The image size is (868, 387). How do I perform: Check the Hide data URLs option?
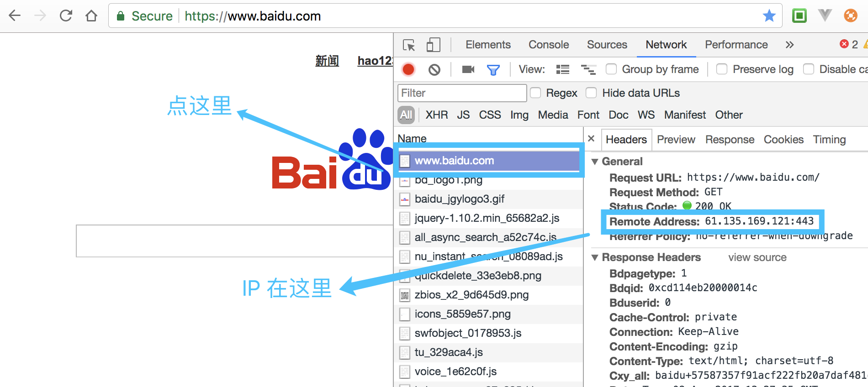(x=591, y=93)
